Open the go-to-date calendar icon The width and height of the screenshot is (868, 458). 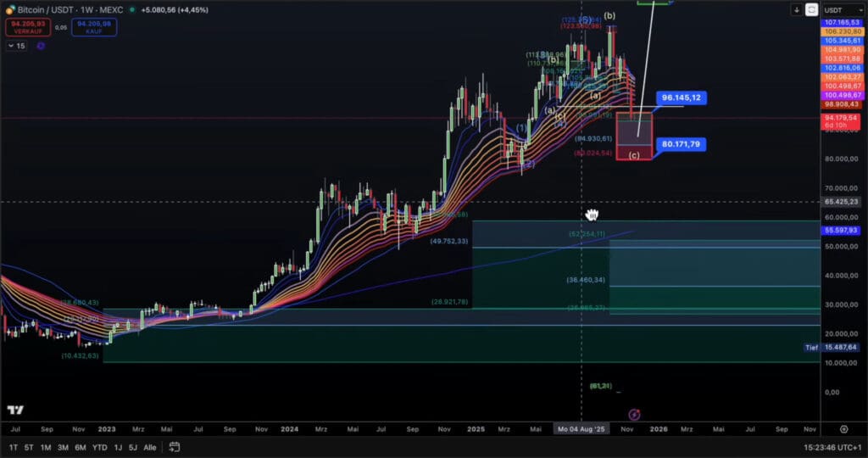coord(175,446)
